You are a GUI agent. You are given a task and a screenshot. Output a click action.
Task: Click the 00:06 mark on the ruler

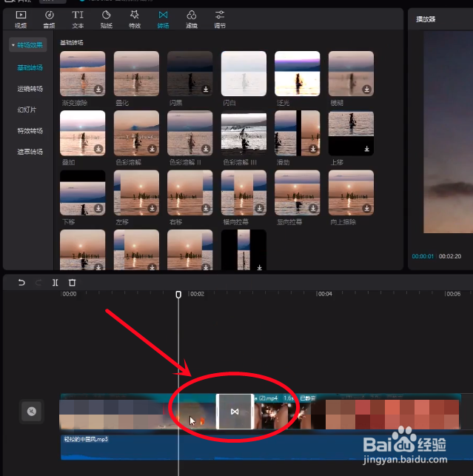coord(453,294)
